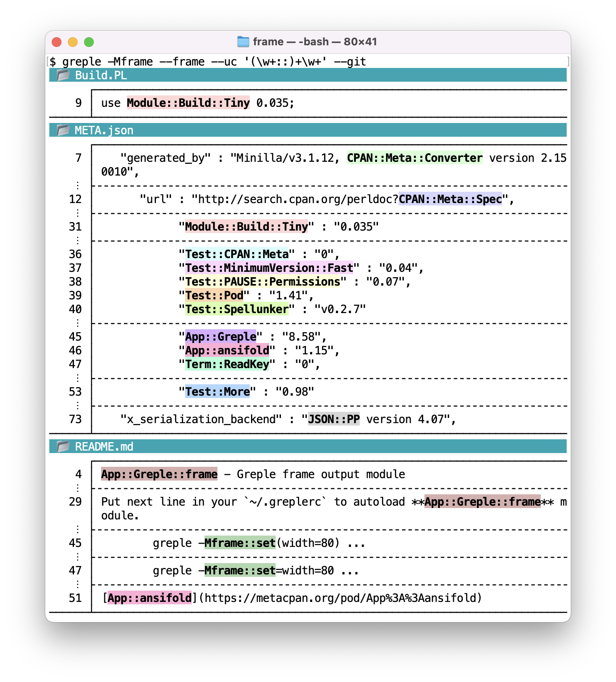Click highlighted App::Greple on line 45

[221, 337]
